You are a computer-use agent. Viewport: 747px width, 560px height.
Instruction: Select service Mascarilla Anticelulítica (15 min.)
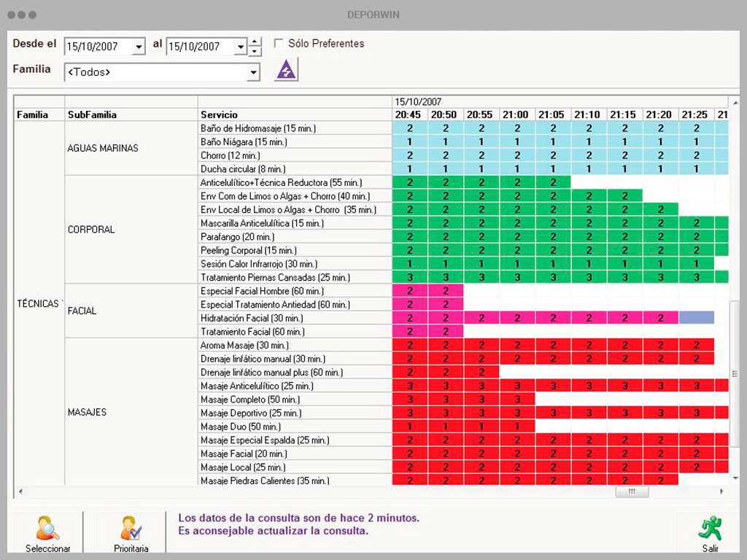tap(295, 223)
